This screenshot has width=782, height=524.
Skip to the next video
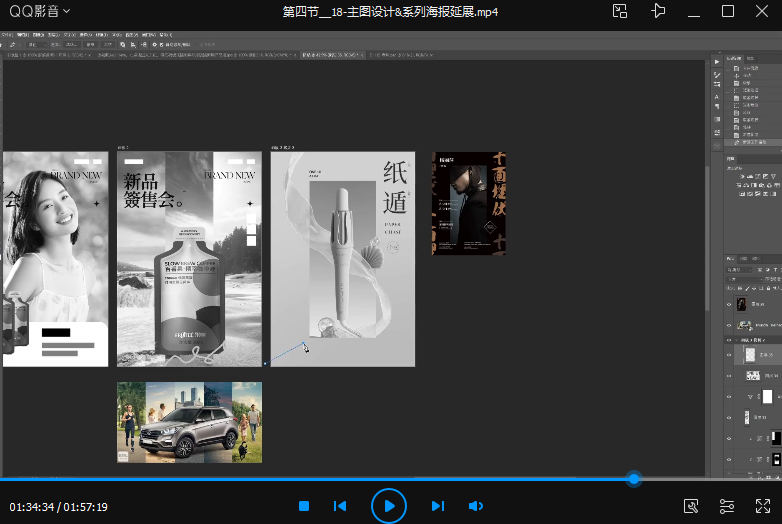pyautogui.click(x=437, y=506)
